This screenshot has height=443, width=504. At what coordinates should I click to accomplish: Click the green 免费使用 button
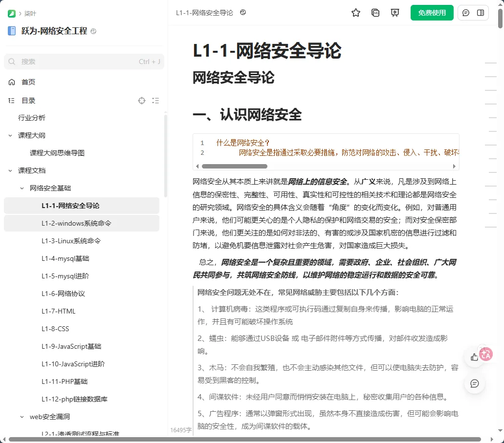432,13
